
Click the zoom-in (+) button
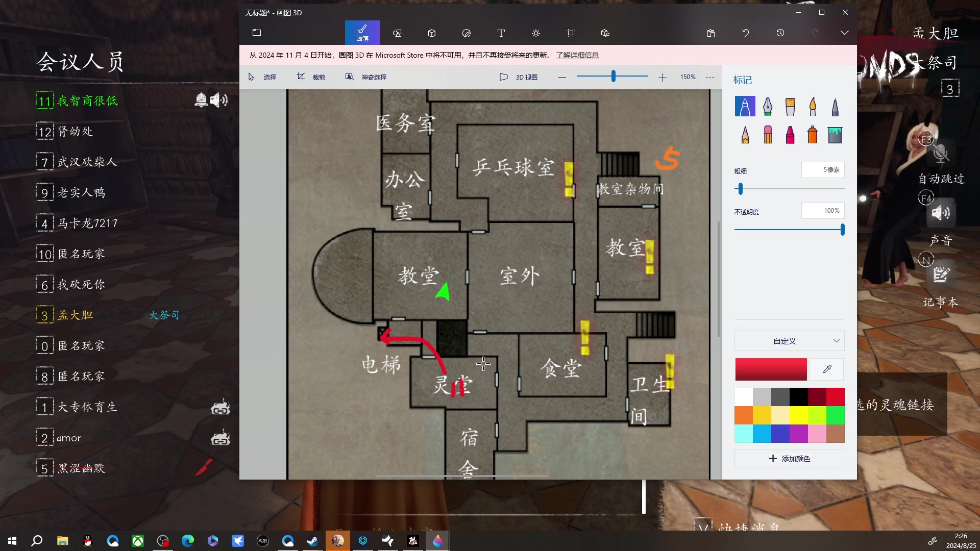coord(663,77)
